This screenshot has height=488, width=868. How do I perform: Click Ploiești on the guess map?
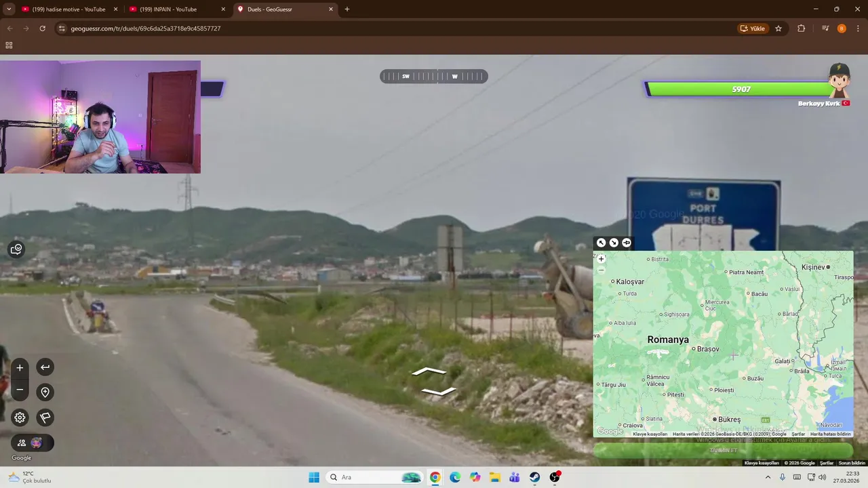click(x=724, y=390)
